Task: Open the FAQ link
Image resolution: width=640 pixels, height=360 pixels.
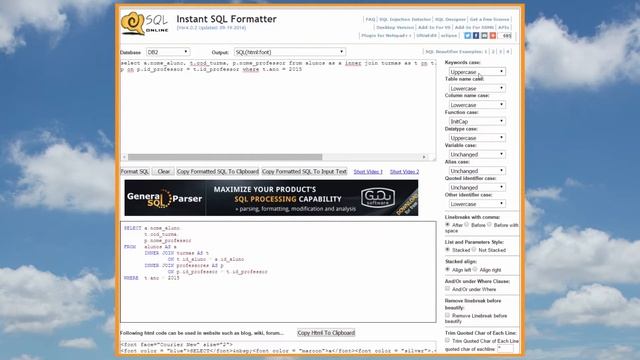Action: pos(370,20)
